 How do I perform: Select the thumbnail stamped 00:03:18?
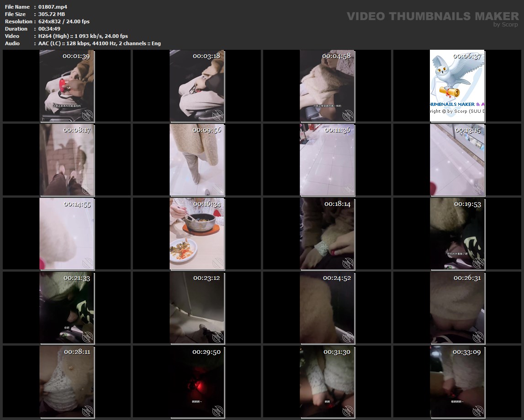[x=197, y=86]
